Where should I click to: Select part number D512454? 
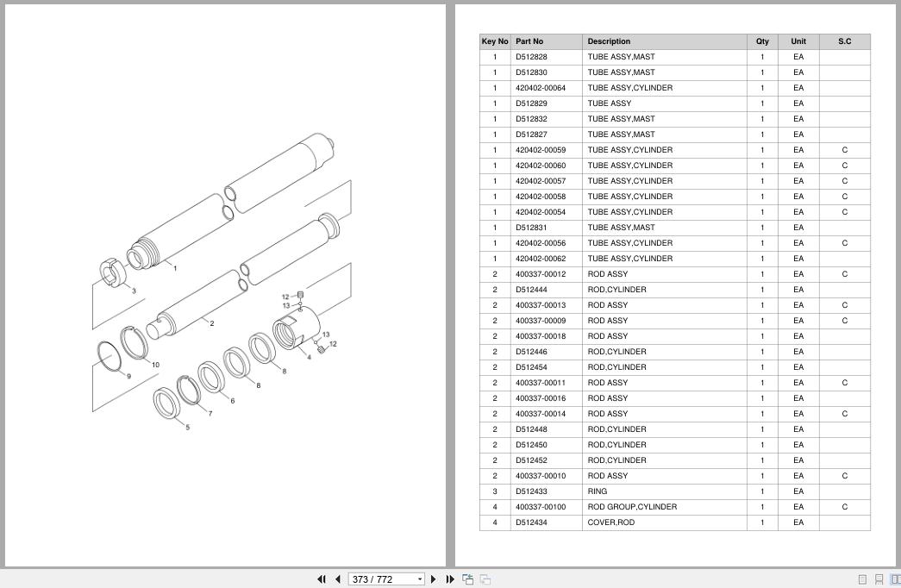[x=531, y=367]
